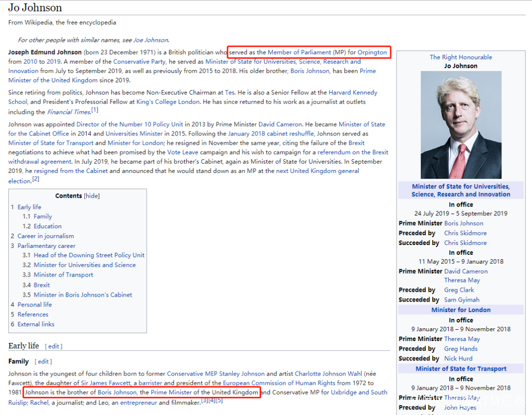Viewport: 532px width, 415px height.
Task: Click Greg Hands in the infobox
Action: (x=461, y=349)
